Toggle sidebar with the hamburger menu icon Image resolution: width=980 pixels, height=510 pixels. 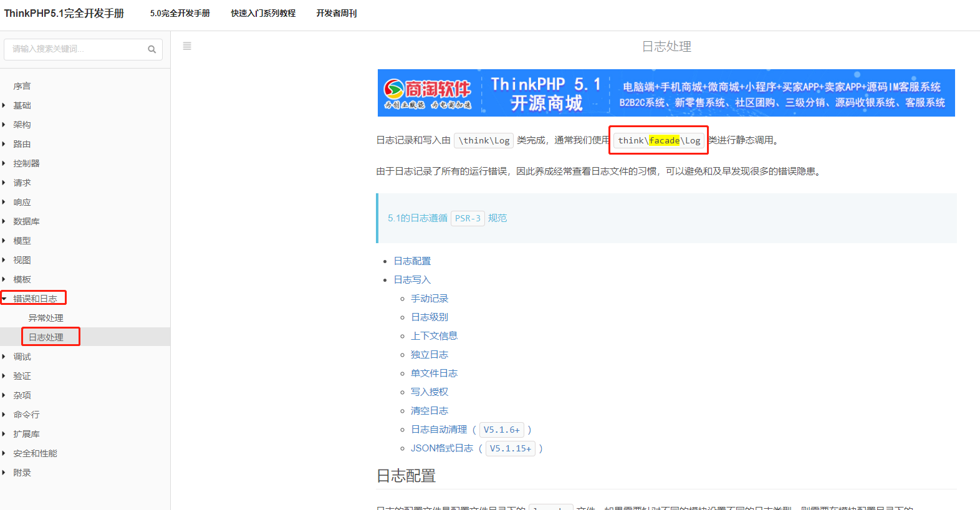coord(187,46)
